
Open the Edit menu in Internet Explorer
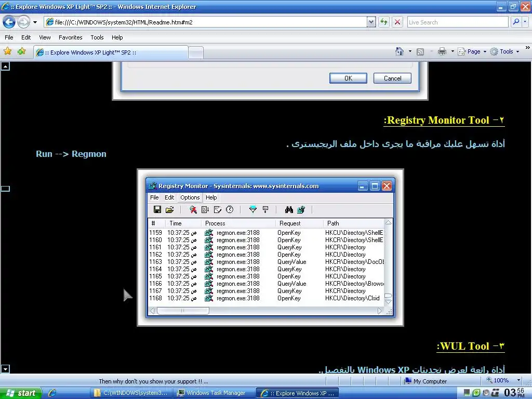(26, 37)
